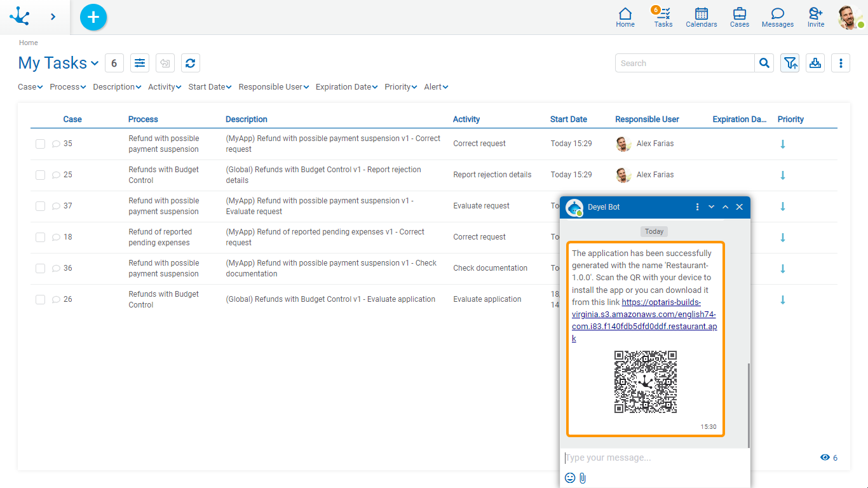Screen dimensions: 868x488
Task: Open the comment bubble for case 37
Action: (56, 206)
